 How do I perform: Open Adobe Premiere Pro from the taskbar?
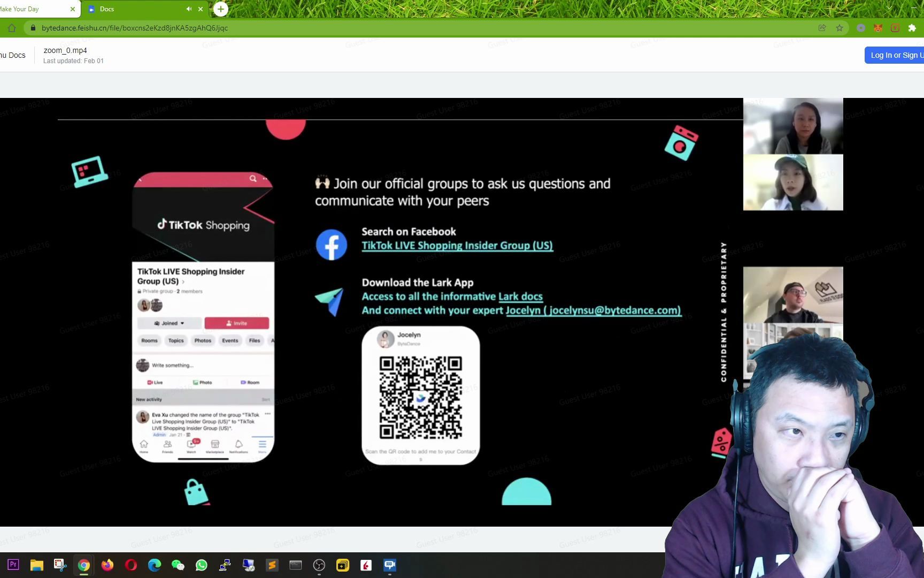(x=13, y=565)
